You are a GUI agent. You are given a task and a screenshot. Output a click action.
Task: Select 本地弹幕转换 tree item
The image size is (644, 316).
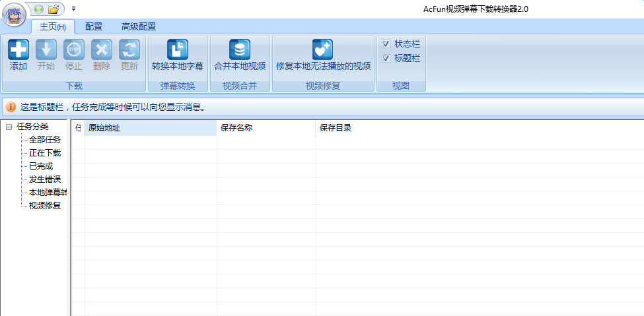[x=48, y=193]
